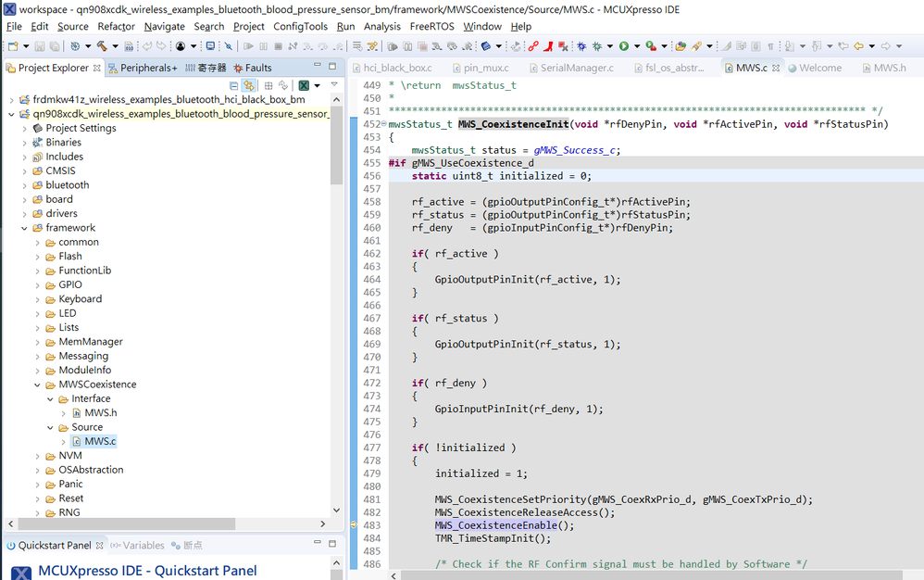
Task: Click the Save All toolbar icon
Action: (x=55, y=46)
